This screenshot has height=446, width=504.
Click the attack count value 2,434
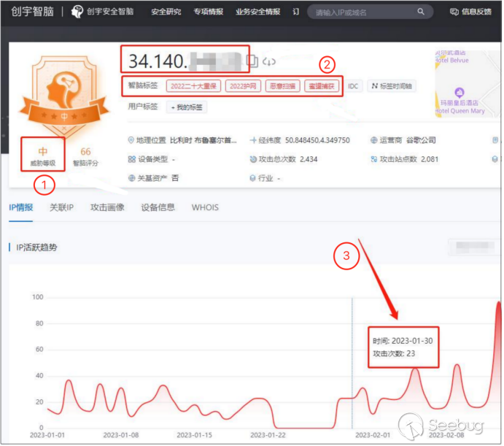tap(309, 160)
